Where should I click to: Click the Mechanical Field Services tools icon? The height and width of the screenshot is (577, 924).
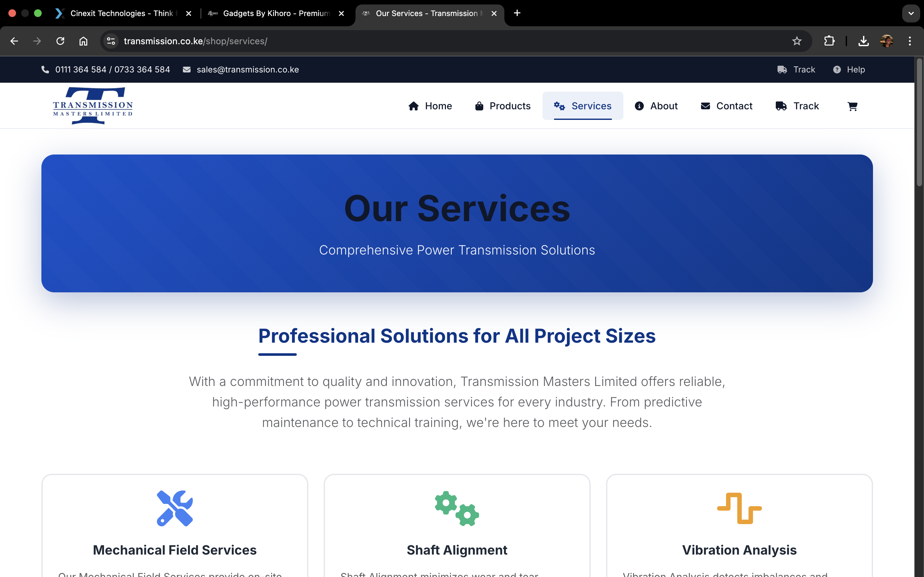[x=175, y=508]
